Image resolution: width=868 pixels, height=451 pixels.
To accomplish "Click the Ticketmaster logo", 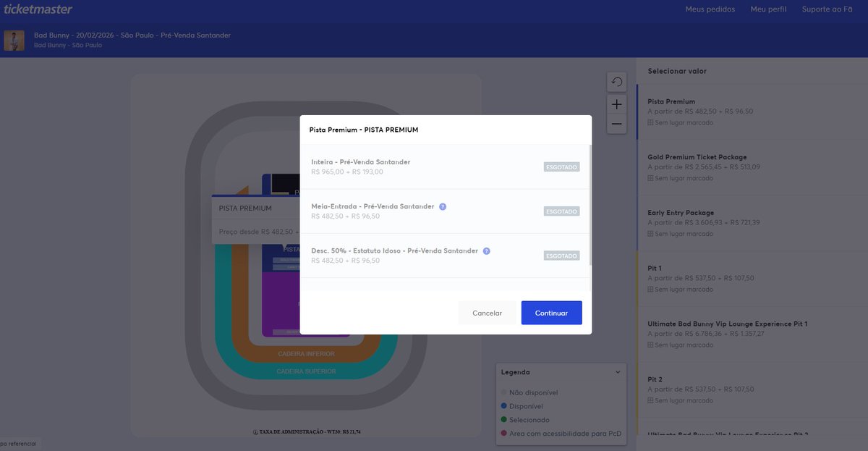I will pyautogui.click(x=38, y=9).
